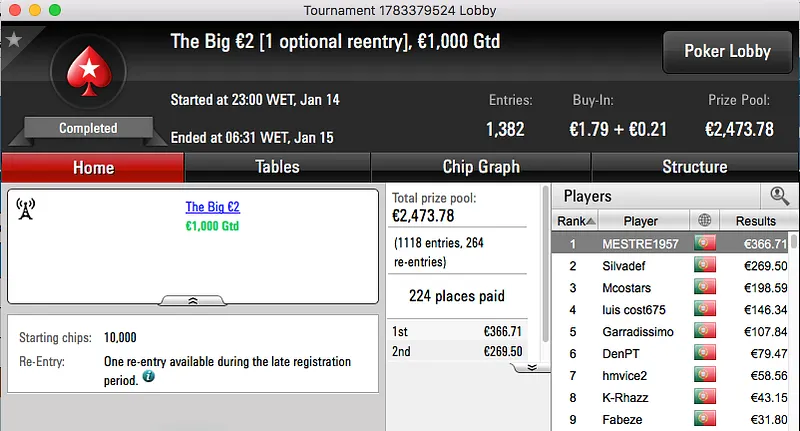800x431 pixels.
Task: Click the favorite star icon
Action: click(13, 40)
